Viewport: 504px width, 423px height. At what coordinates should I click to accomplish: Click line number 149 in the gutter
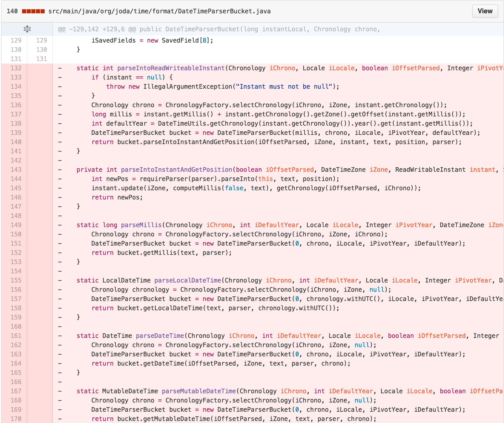[16, 225]
